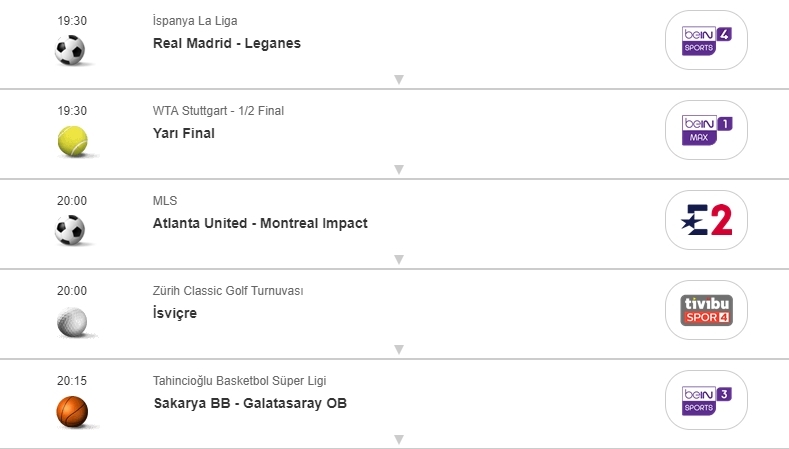Click the basketball icon for Sakarya BB game

72,411
